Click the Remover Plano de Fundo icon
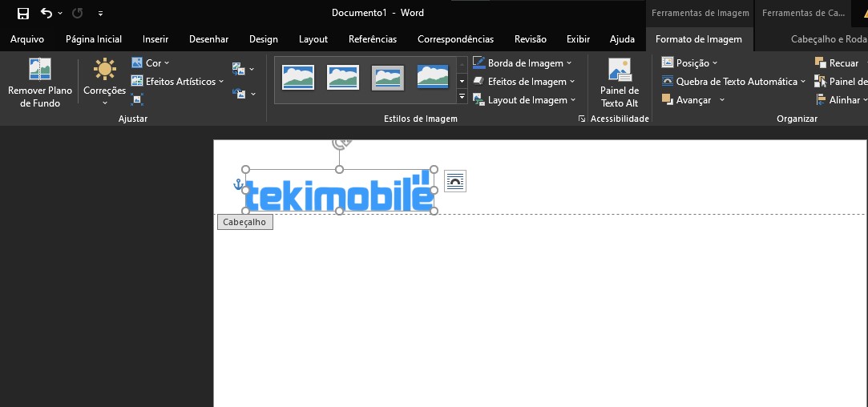Image resolution: width=868 pixels, height=407 pixels. coord(40,69)
